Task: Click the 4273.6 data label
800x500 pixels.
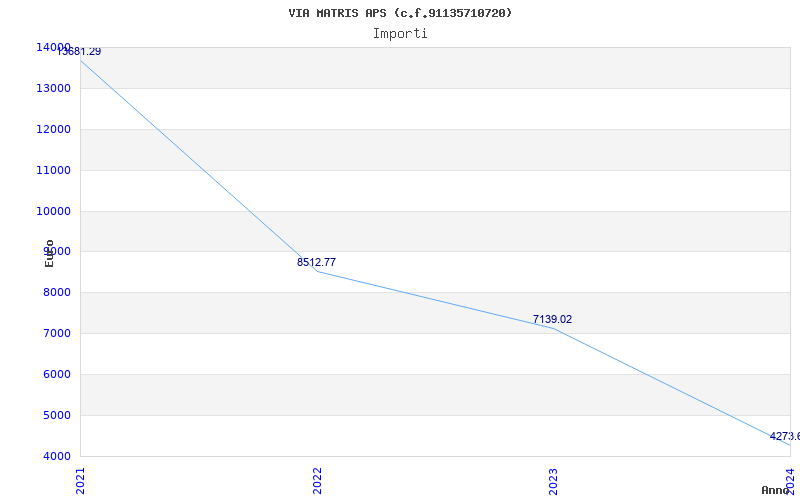Action: (x=784, y=436)
